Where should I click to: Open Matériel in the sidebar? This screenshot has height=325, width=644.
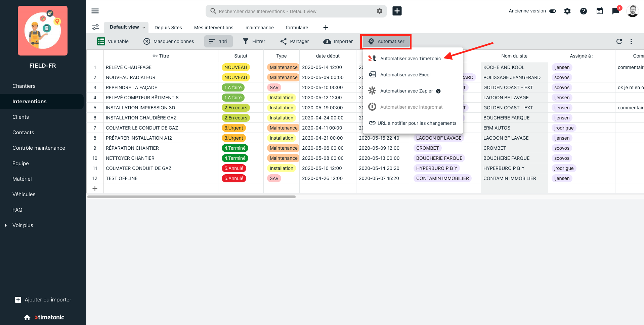tap(22, 179)
